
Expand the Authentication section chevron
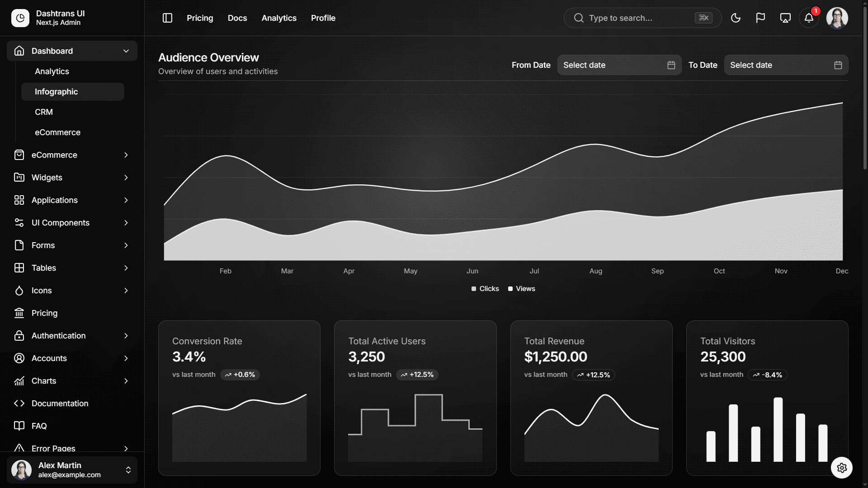[x=126, y=336]
